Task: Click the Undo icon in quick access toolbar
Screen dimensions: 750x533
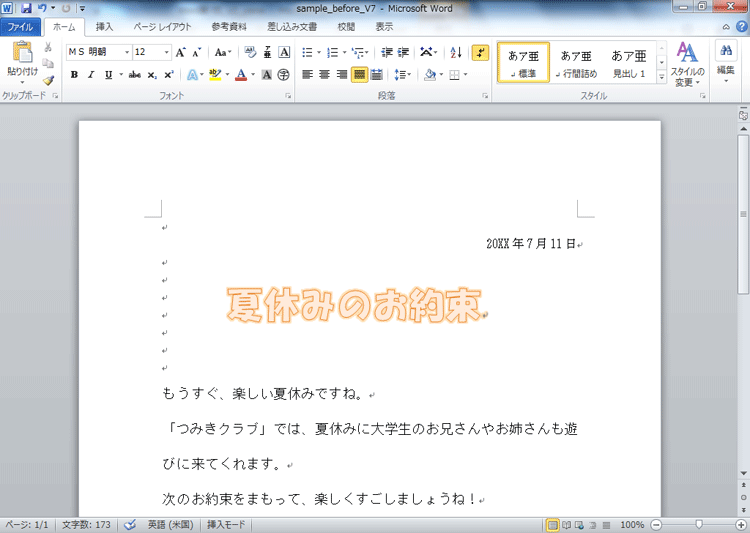Action: point(42,8)
